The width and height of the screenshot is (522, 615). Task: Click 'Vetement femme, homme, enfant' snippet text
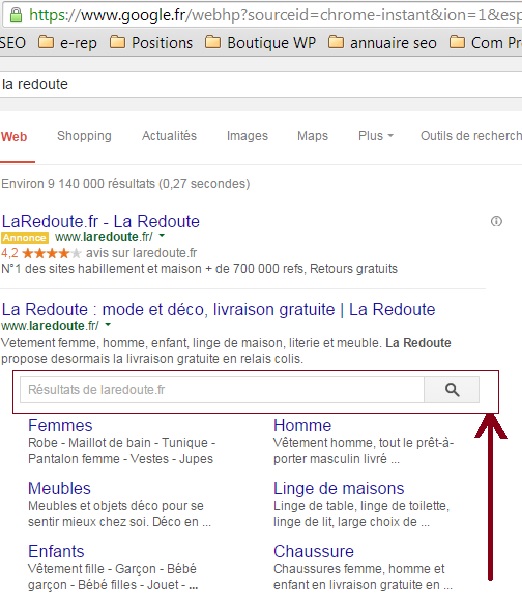pos(226,351)
